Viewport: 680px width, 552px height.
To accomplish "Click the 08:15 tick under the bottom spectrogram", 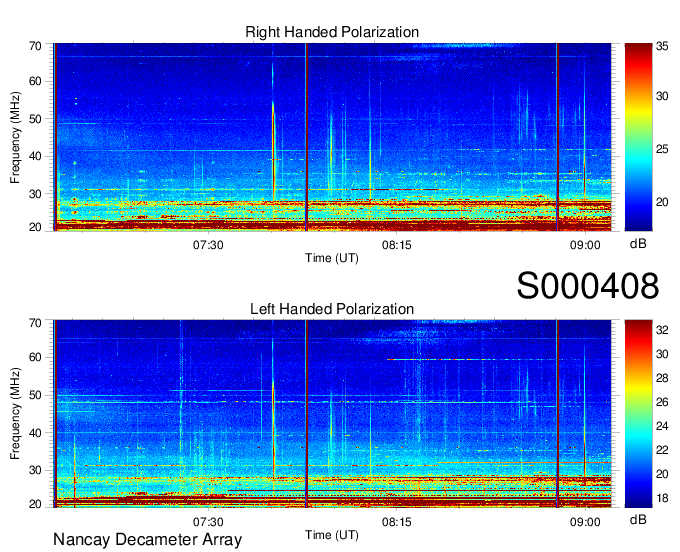I will tap(396, 522).
